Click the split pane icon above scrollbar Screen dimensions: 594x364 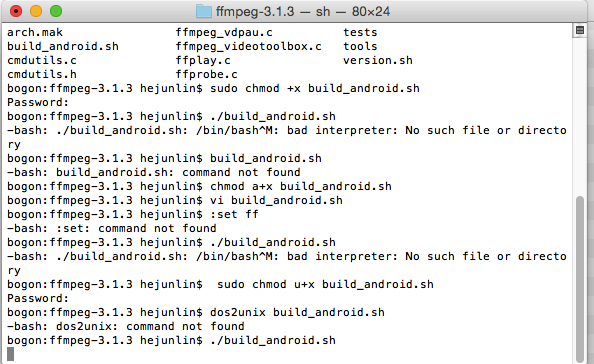(580, 30)
